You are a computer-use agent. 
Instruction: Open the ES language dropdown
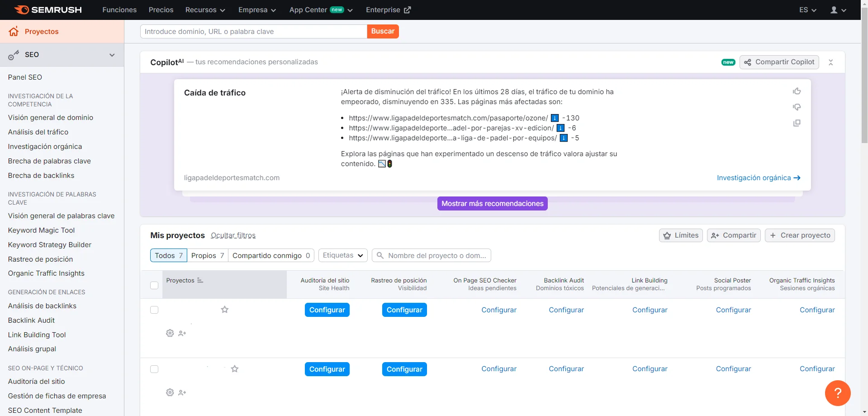[x=807, y=10]
